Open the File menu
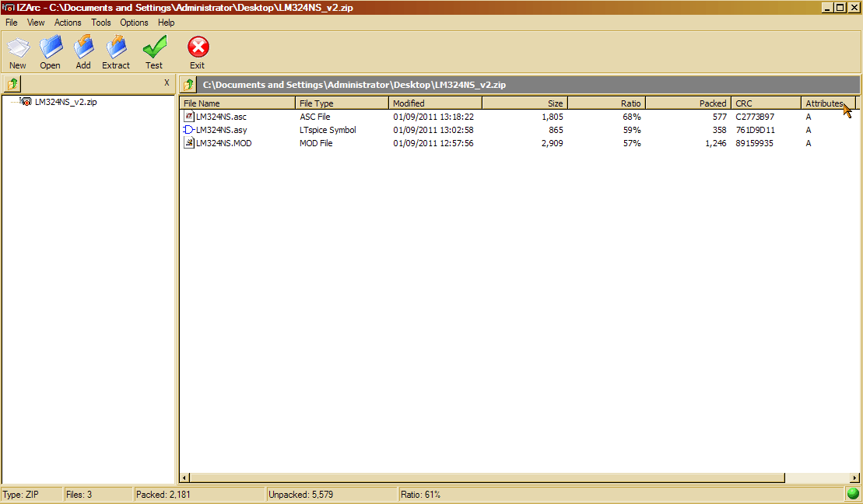The image size is (863, 504). point(12,23)
